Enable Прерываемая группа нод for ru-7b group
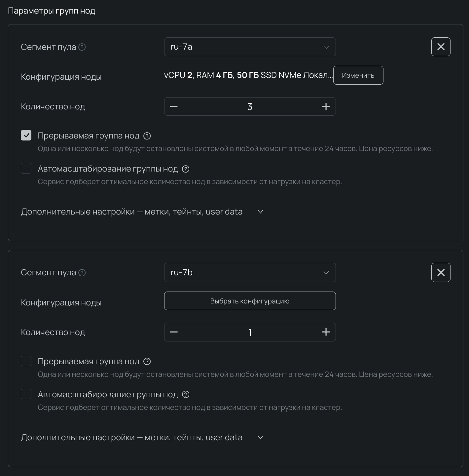469x476 pixels. click(26, 361)
